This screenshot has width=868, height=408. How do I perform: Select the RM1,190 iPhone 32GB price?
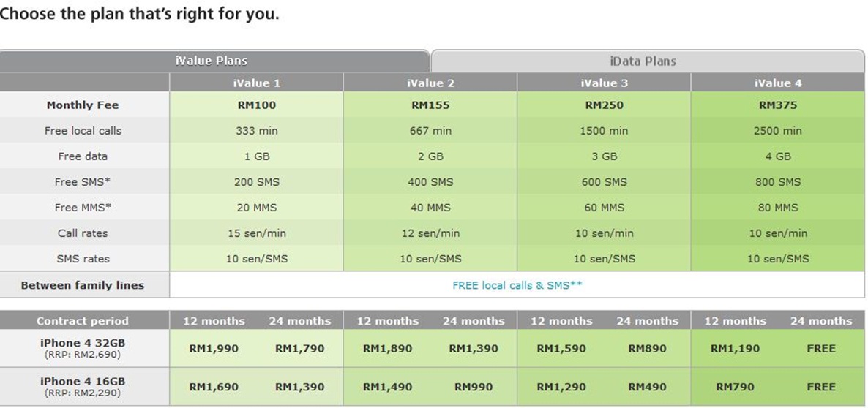pos(735,349)
